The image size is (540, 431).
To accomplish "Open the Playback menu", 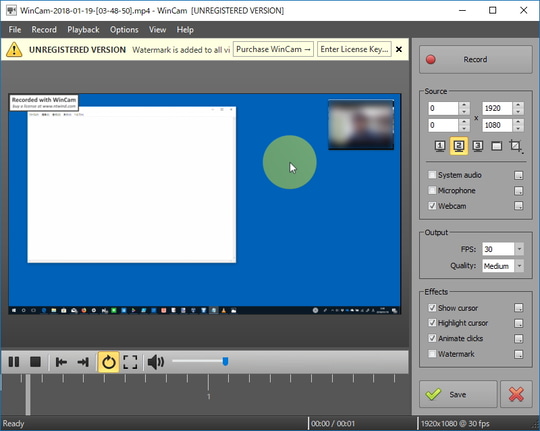I will point(83,30).
